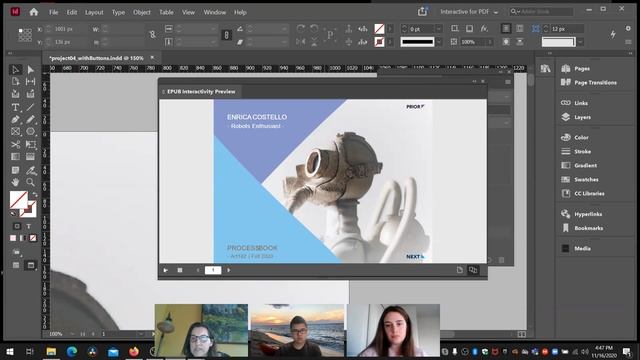Select the Pen tool
Viewport: 640px width, 360px height.
click(x=15, y=120)
